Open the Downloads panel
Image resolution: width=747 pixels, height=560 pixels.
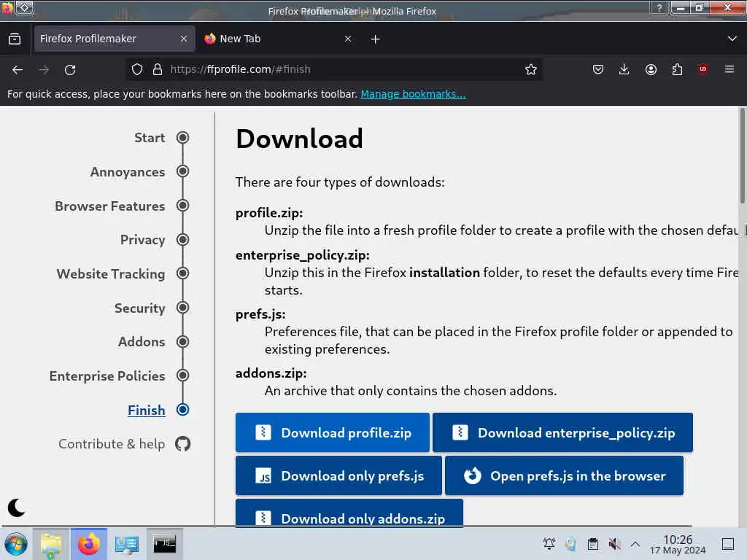click(x=624, y=69)
